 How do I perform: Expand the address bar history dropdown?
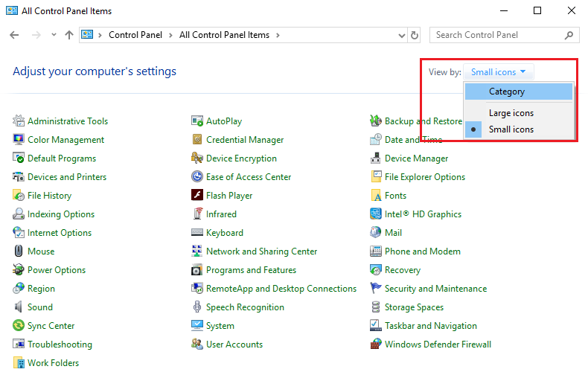[402, 35]
